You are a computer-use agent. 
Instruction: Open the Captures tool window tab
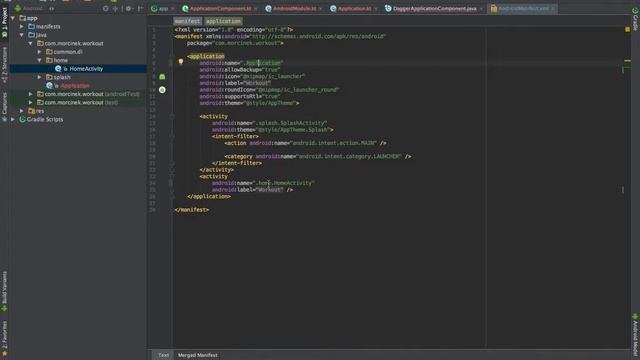click(4, 106)
